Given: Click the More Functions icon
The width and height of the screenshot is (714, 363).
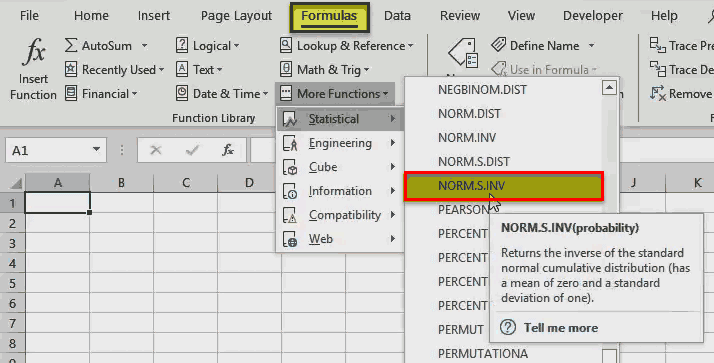Looking at the screenshot, I should (x=286, y=93).
